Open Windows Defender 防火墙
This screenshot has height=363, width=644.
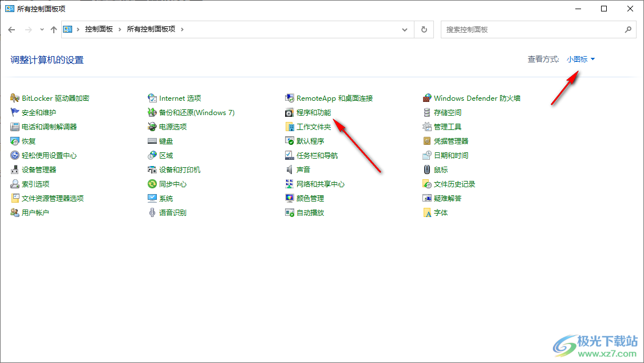472,98
